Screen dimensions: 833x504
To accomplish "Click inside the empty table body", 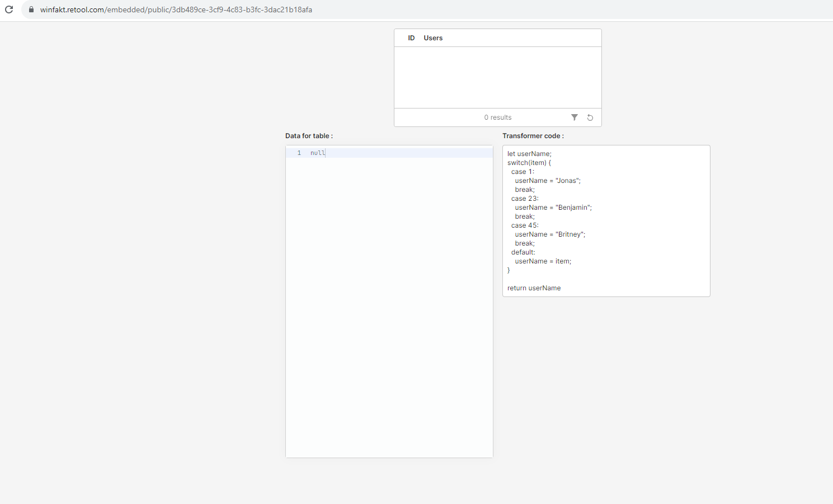I will click(x=497, y=77).
